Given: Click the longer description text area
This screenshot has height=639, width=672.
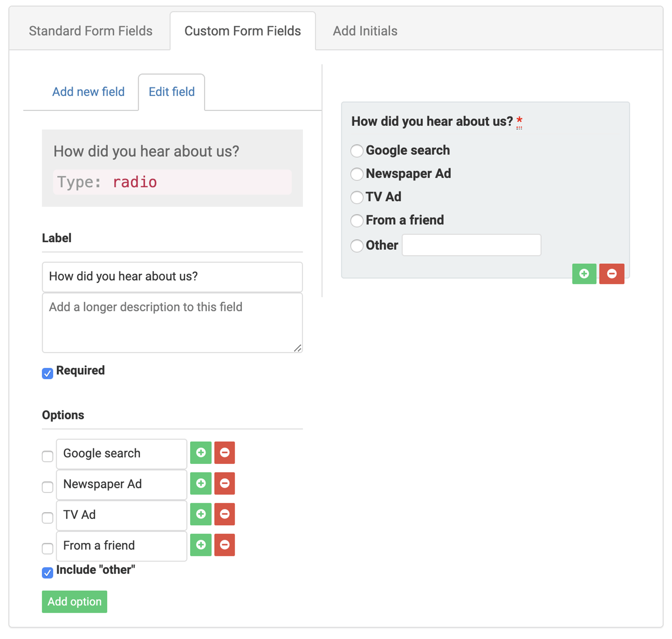Looking at the screenshot, I should (172, 322).
